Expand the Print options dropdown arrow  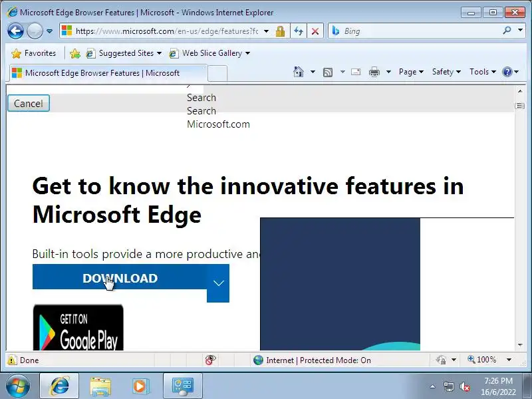[x=389, y=72]
